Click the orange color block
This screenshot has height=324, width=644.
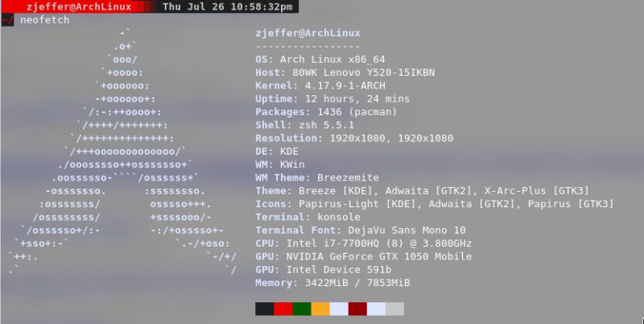pos(320,309)
